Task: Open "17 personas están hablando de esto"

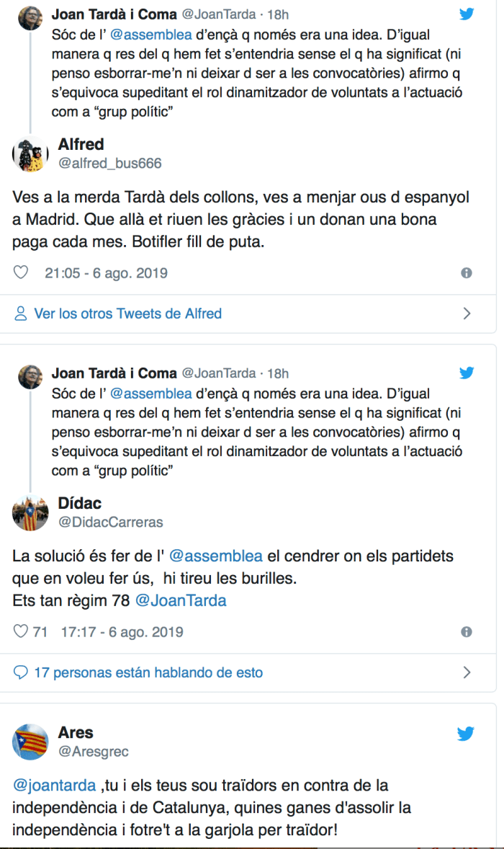Action: (148, 672)
